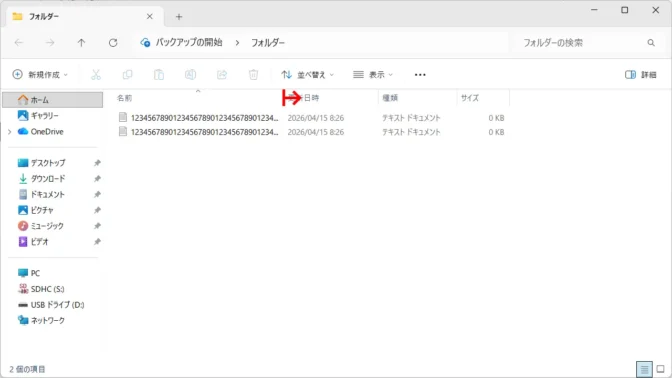
Task: Expand breadcrumb chevron after バックアップの開始
Action: pyautogui.click(x=237, y=42)
